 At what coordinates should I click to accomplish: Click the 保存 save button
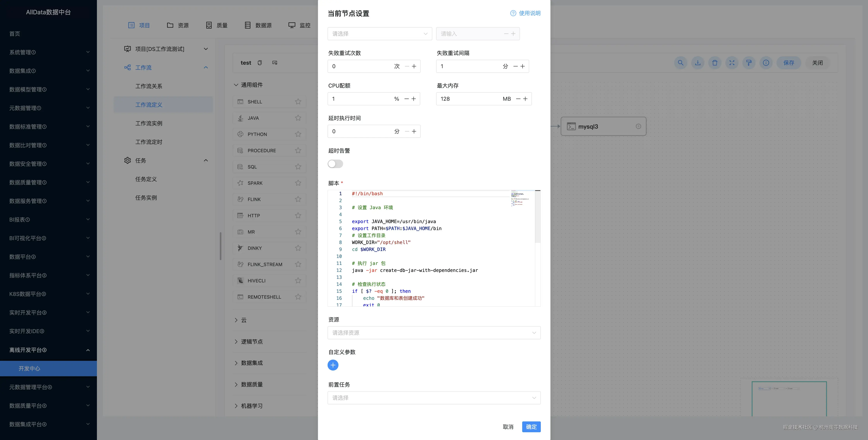789,63
